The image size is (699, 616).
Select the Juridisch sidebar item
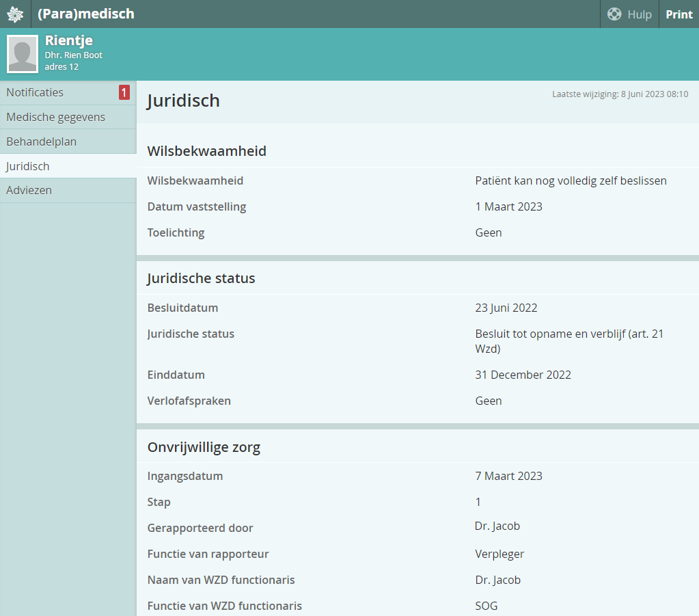click(x=28, y=166)
